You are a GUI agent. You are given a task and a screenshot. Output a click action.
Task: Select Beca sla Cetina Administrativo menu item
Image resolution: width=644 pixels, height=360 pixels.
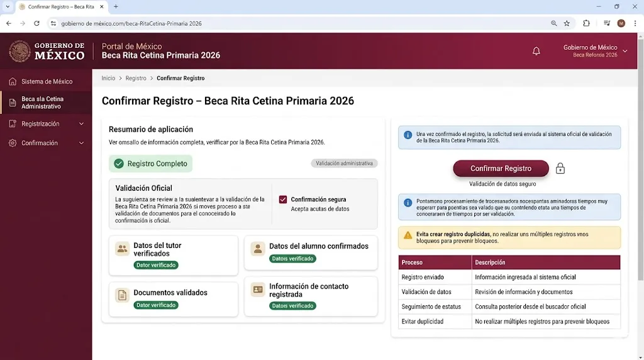point(46,103)
